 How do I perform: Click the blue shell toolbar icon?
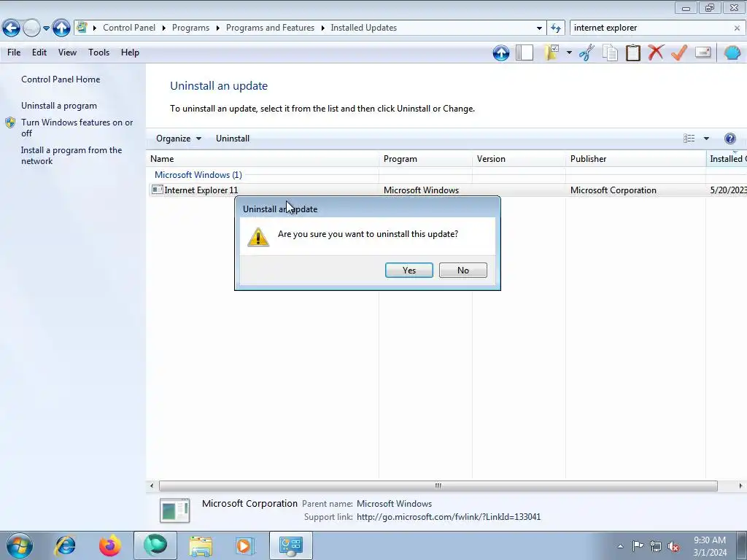pos(732,52)
